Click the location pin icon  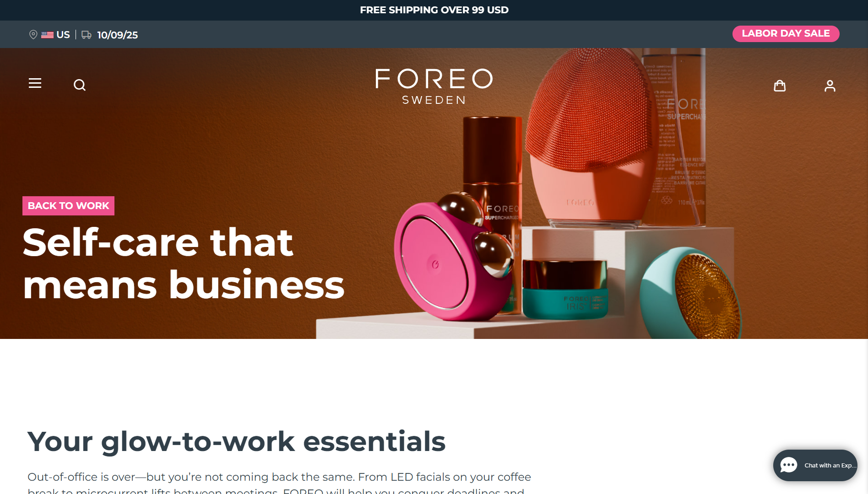click(33, 35)
